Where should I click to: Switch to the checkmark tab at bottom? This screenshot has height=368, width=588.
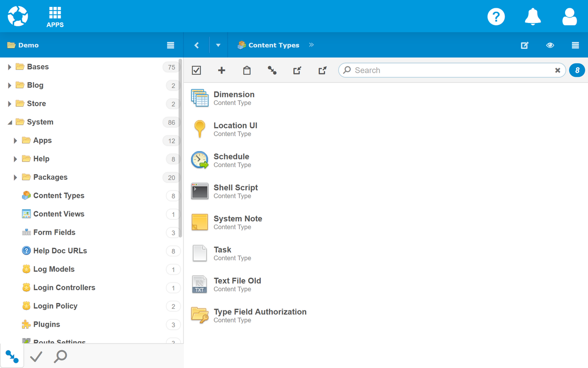click(36, 356)
